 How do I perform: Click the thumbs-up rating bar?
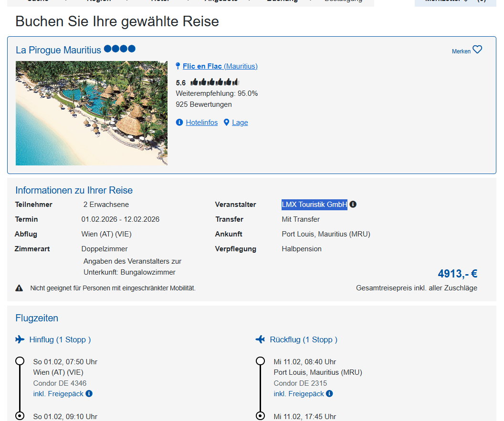click(214, 82)
